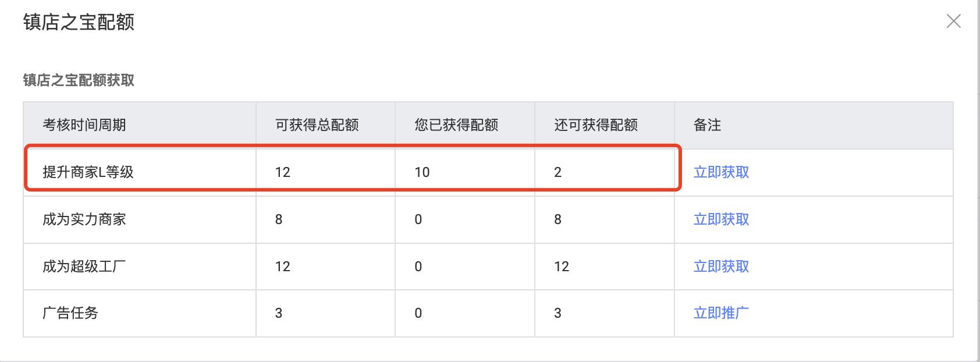Select the 可获得总配额 value for 成为实力商家
Screen dimensions: 980x362
coord(279,219)
